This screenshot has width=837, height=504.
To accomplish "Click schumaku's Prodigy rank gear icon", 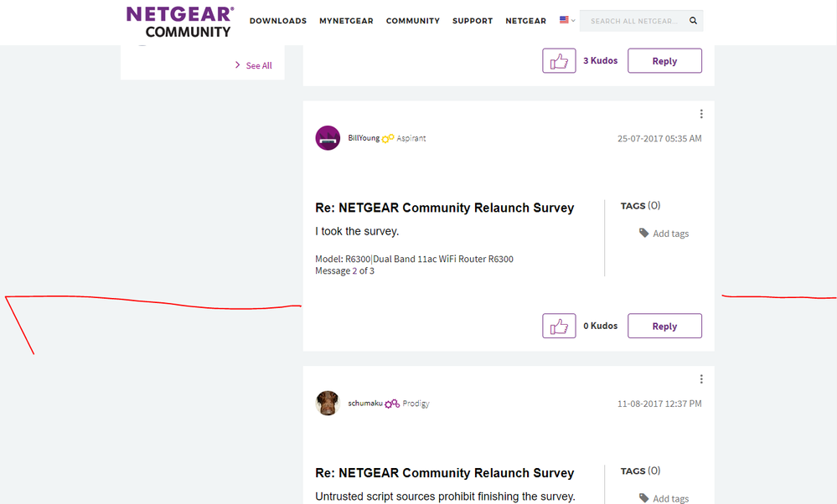I will [392, 404].
